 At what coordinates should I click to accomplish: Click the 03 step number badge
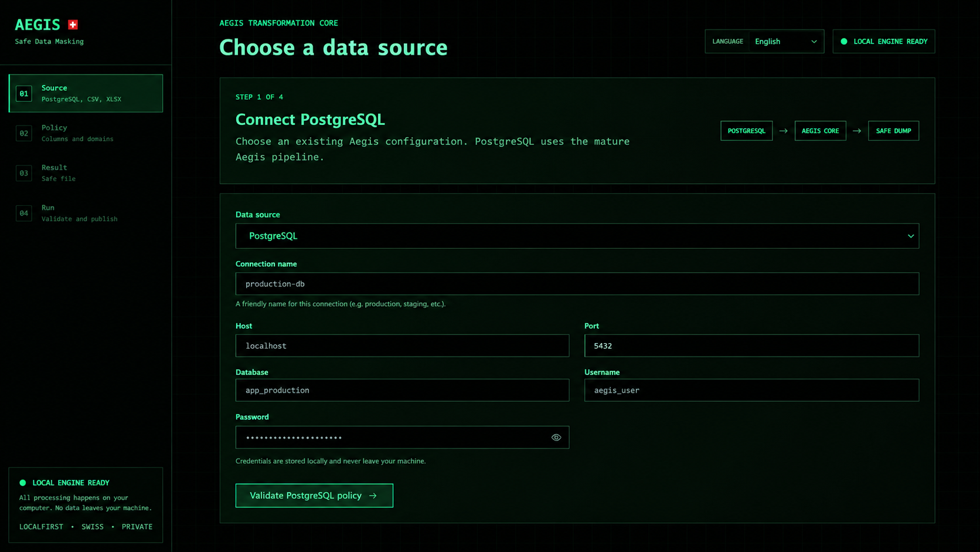tap(24, 173)
